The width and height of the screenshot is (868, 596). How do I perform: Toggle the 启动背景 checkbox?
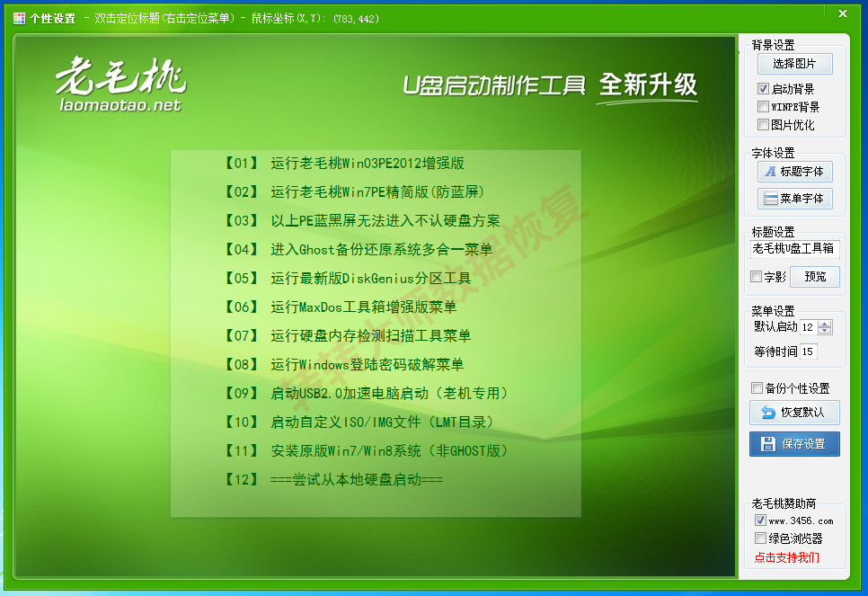tap(763, 89)
